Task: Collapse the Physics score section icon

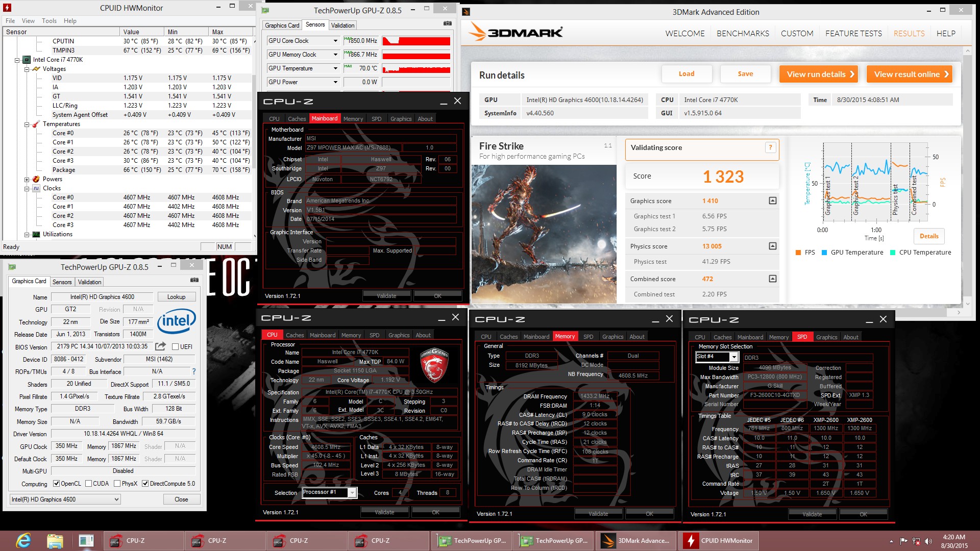Action: pos(773,246)
